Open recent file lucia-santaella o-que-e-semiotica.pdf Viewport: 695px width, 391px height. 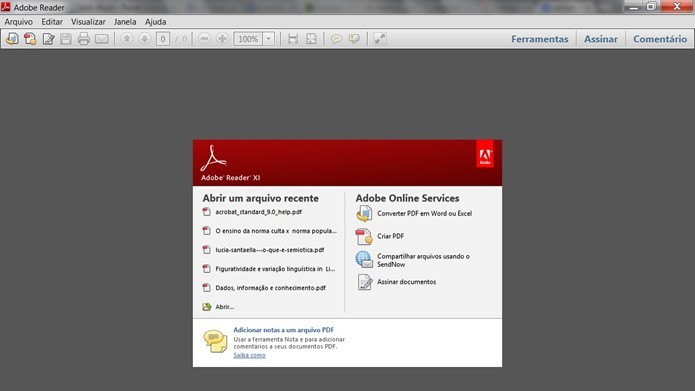pyautogui.click(x=270, y=250)
